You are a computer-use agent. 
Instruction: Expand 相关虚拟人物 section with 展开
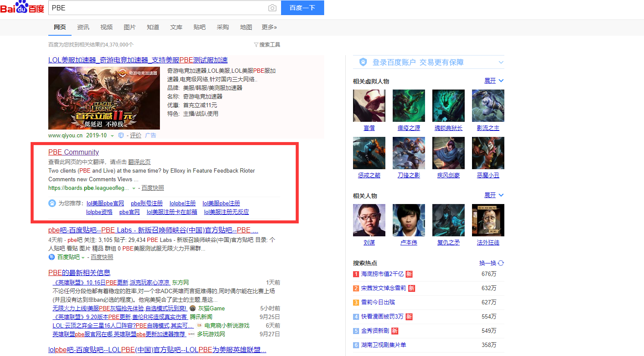[494, 80]
